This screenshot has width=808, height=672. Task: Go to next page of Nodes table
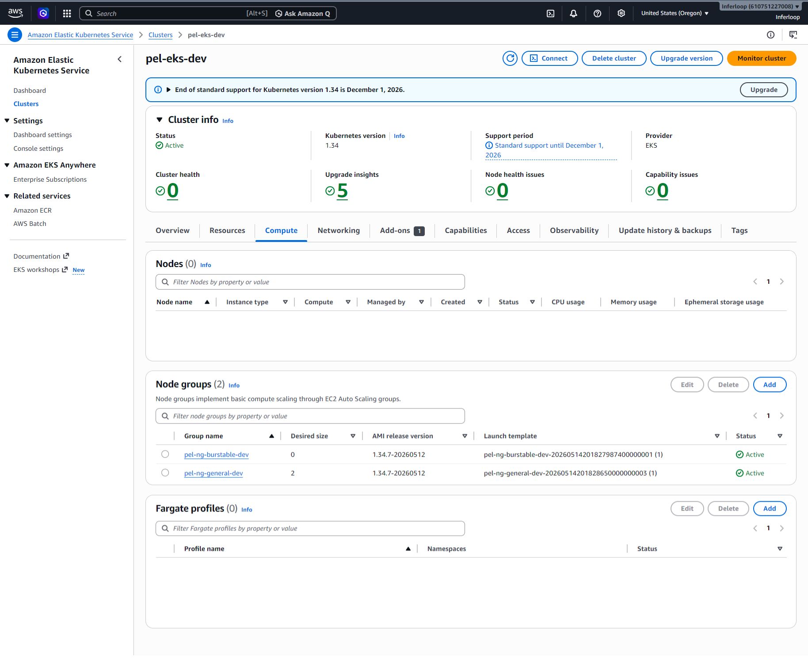click(x=781, y=282)
